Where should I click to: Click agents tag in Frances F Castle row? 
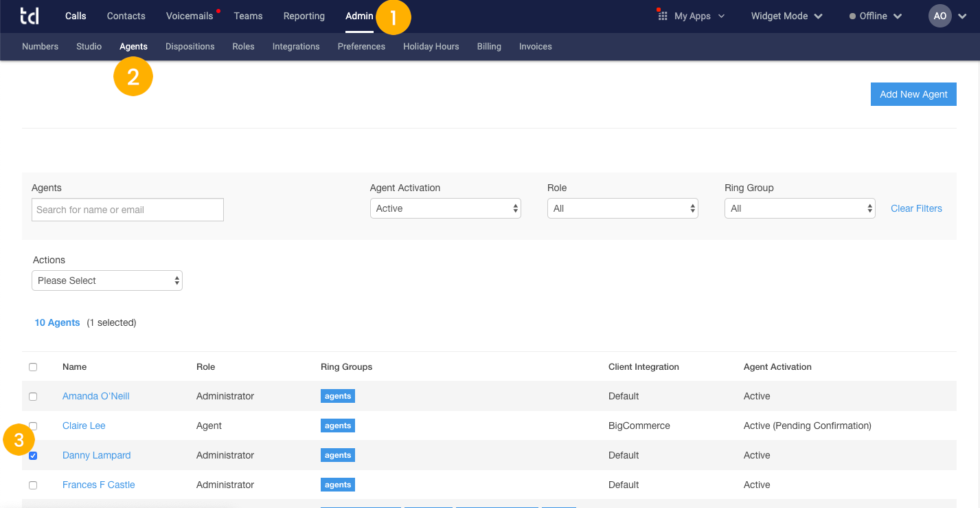coord(338,485)
